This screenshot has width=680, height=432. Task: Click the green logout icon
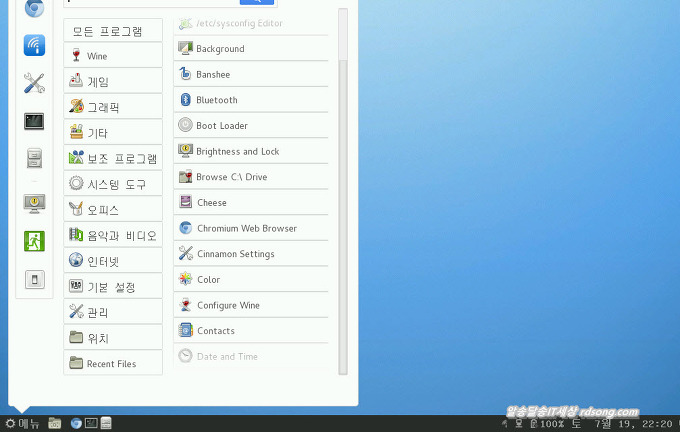[x=34, y=241]
